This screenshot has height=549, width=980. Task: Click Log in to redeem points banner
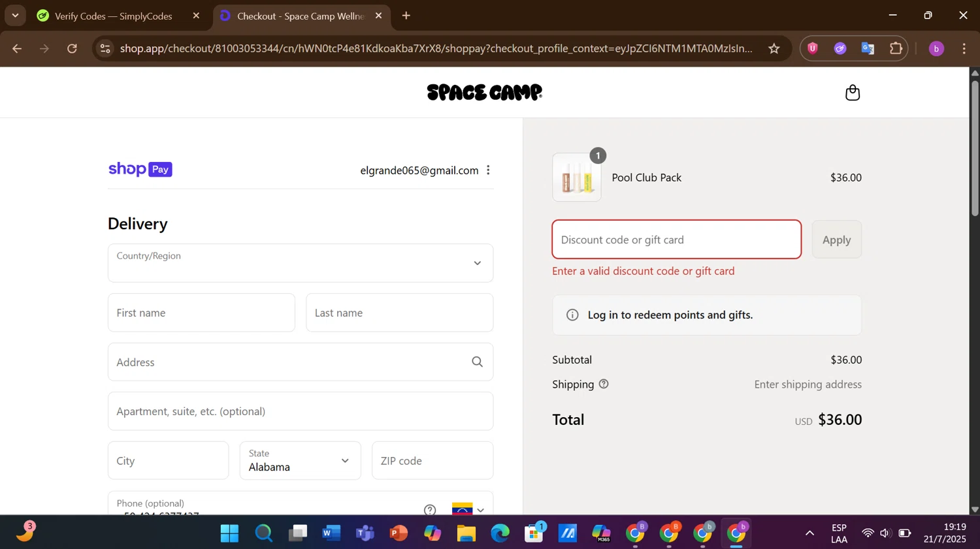click(x=706, y=315)
